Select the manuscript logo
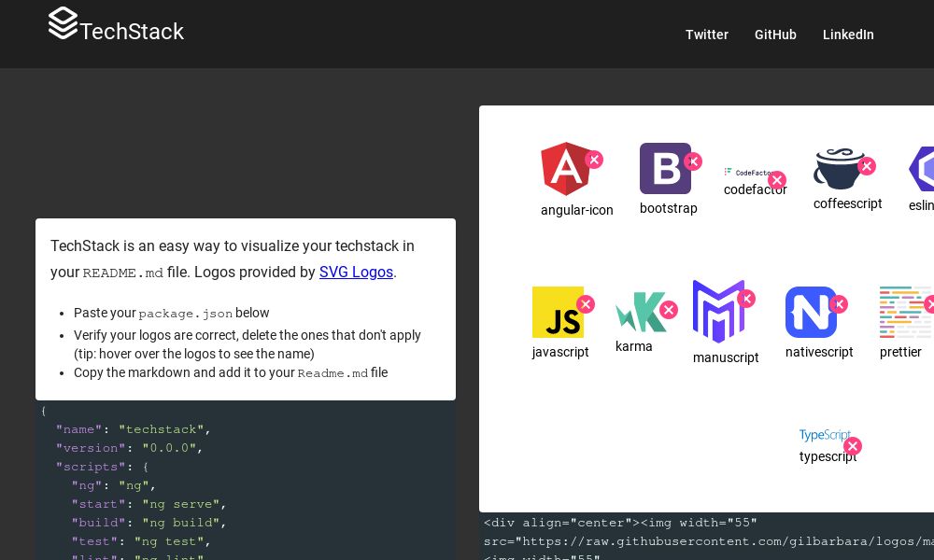The height and width of the screenshot is (560, 934). [x=719, y=313]
